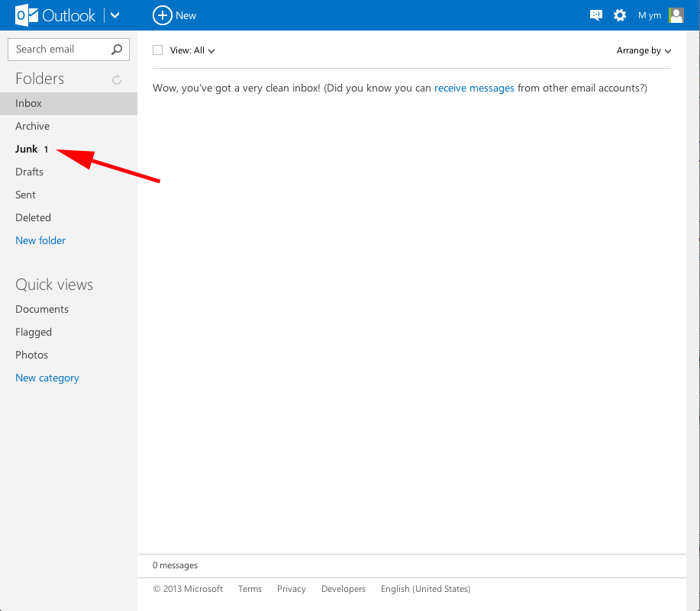This screenshot has height=611, width=700.
Task: Click the receive messages link
Action: coord(474,88)
